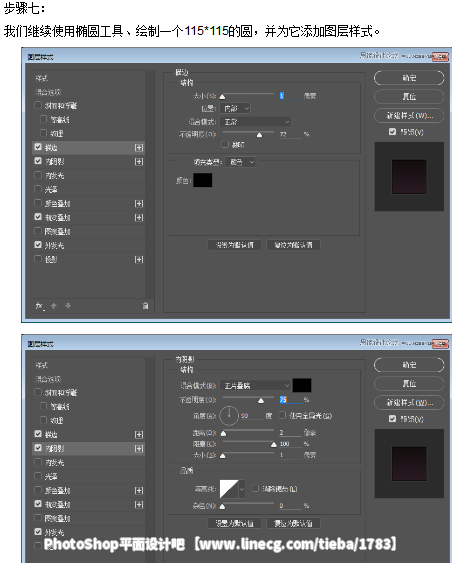Click plus icon beside 内阴影 in Inner Shadow dialog
The image size is (452, 563).
click(x=139, y=448)
